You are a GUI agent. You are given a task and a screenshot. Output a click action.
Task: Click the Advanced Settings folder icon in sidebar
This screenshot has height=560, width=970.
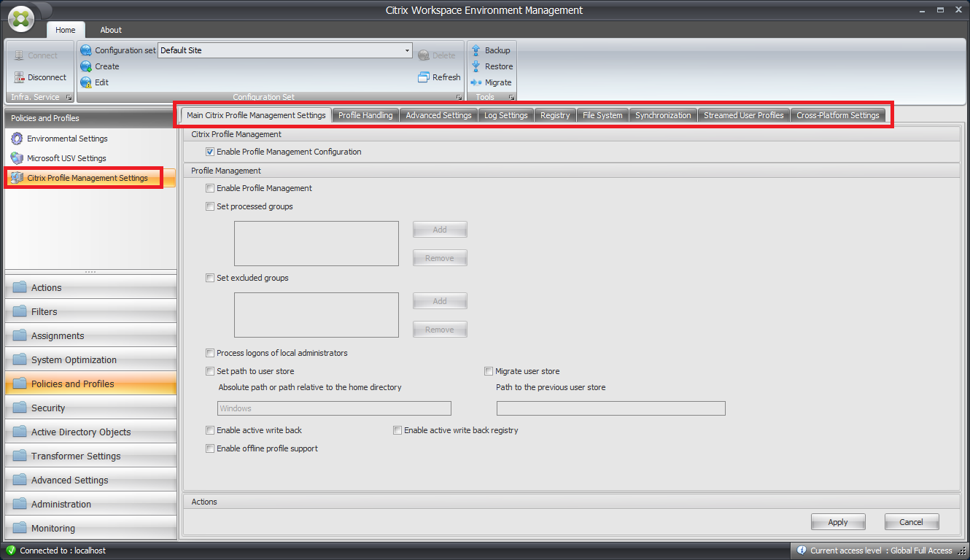tap(20, 480)
